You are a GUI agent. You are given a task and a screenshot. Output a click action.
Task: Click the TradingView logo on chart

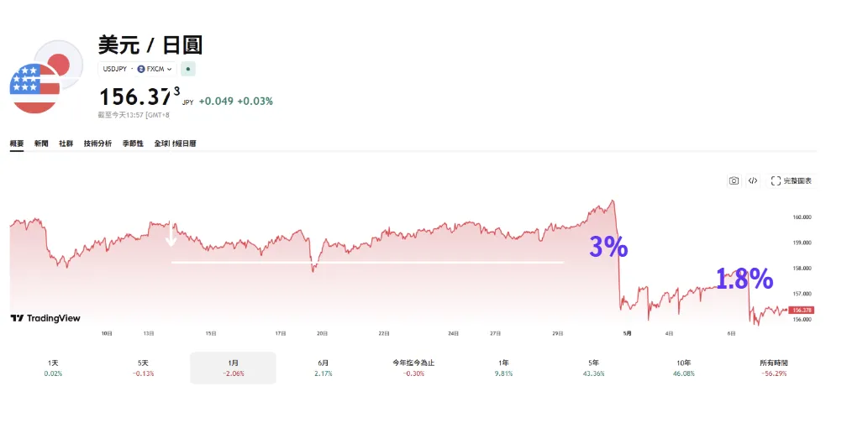tap(45, 318)
